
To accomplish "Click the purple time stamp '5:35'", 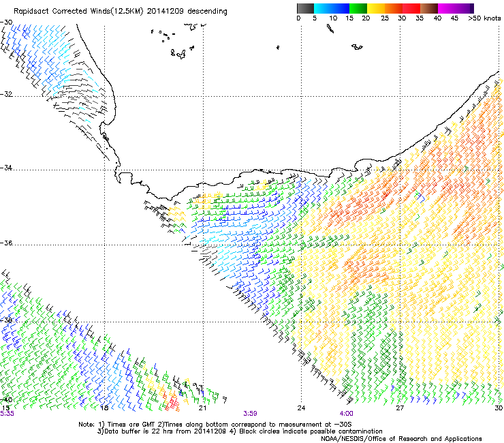I will pos(7,414).
